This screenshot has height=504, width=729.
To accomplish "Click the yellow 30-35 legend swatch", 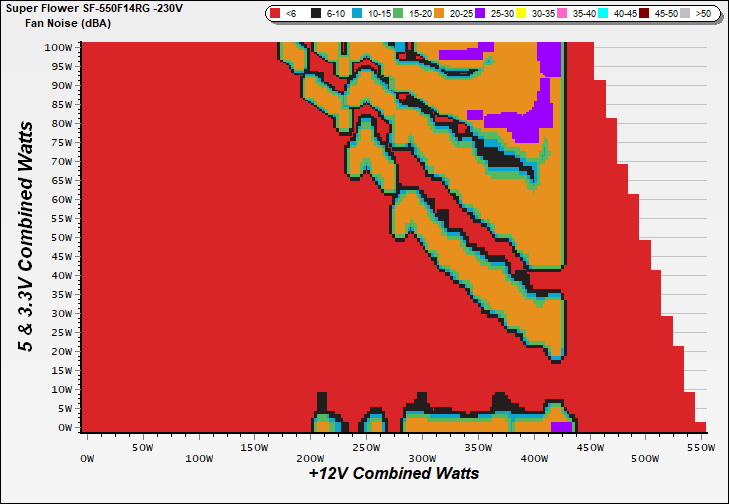I will pos(523,14).
